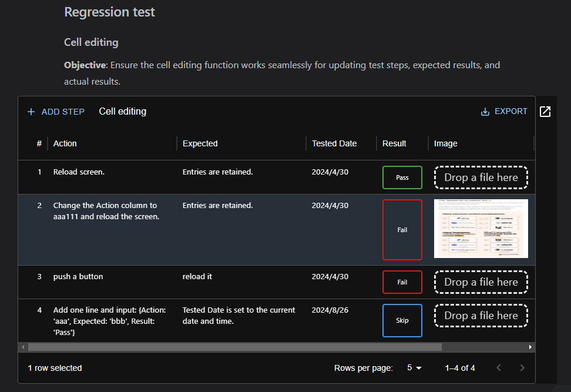Click the Drop a file here zone for step 1

coord(481,177)
